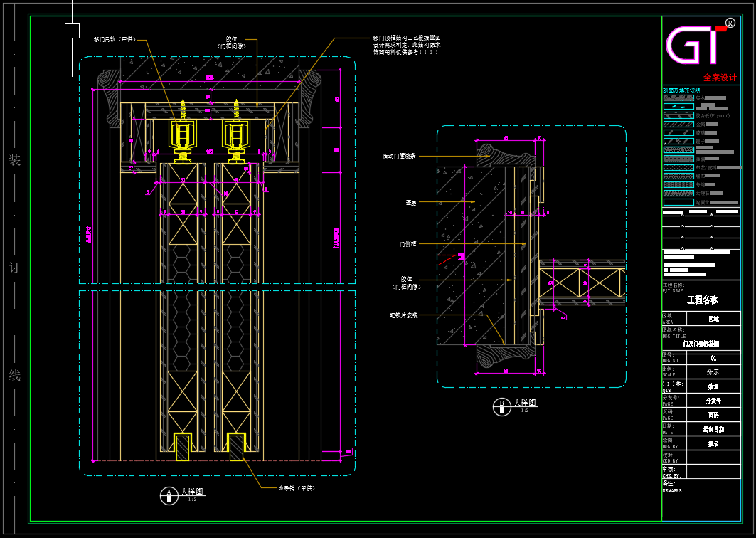Select the right sliding door hanger roller
This screenshot has width=756, height=538.
[235, 135]
